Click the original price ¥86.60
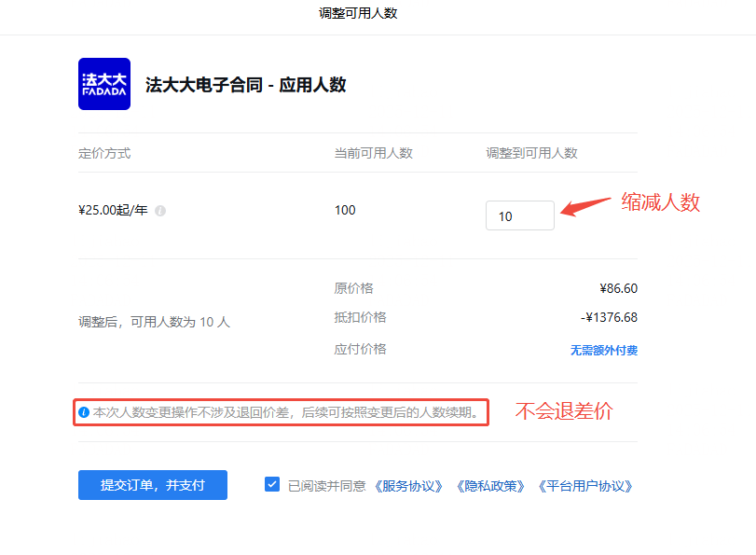This screenshot has width=756, height=555. coord(619,288)
